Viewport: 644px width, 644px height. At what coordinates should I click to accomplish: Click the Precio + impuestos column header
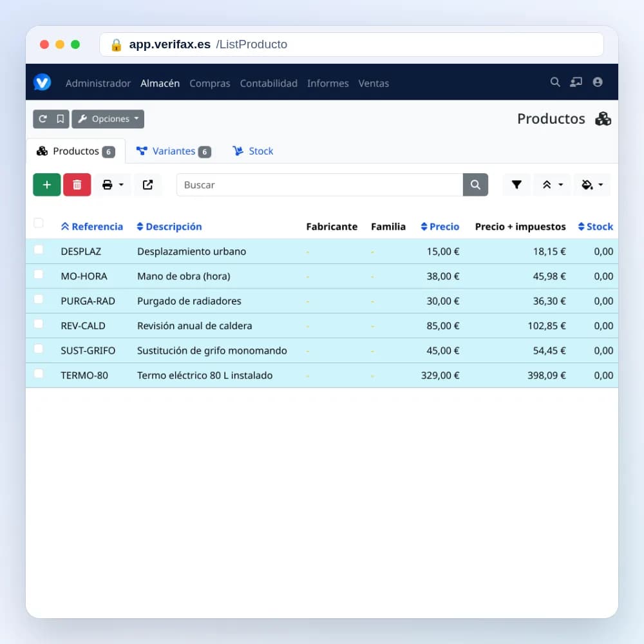click(x=520, y=227)
